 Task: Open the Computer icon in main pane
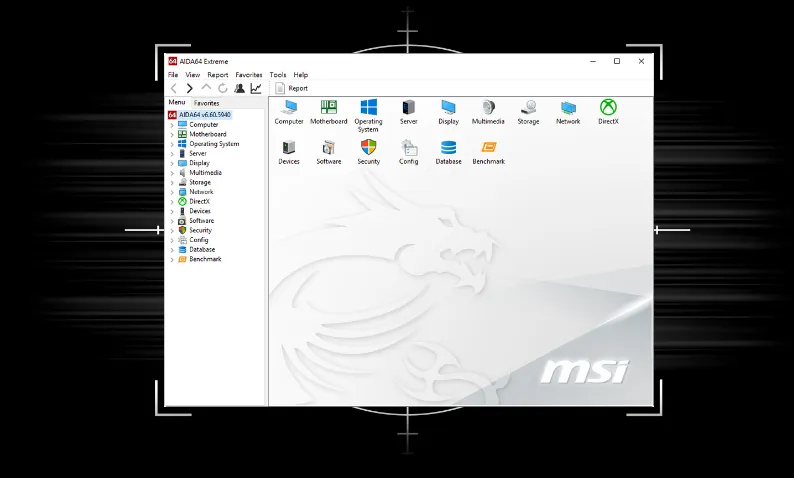click(289, 112)
